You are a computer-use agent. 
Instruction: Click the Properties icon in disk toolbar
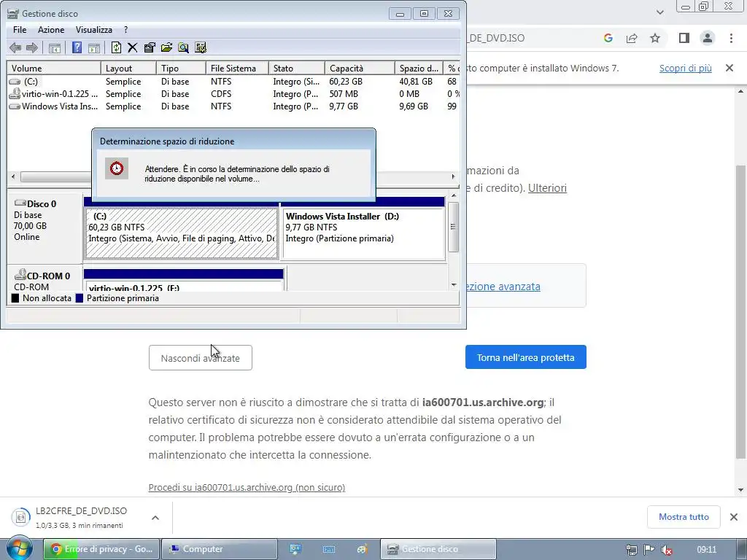pyautogui.click(x=149, y=47)
